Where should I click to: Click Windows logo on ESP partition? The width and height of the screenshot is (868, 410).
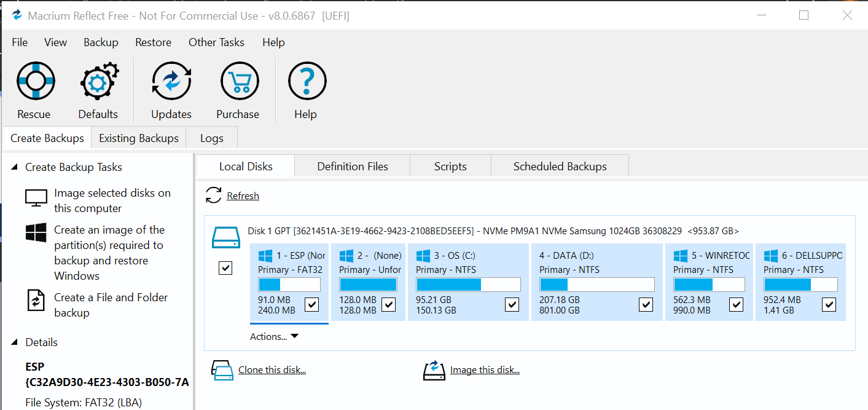265,256
